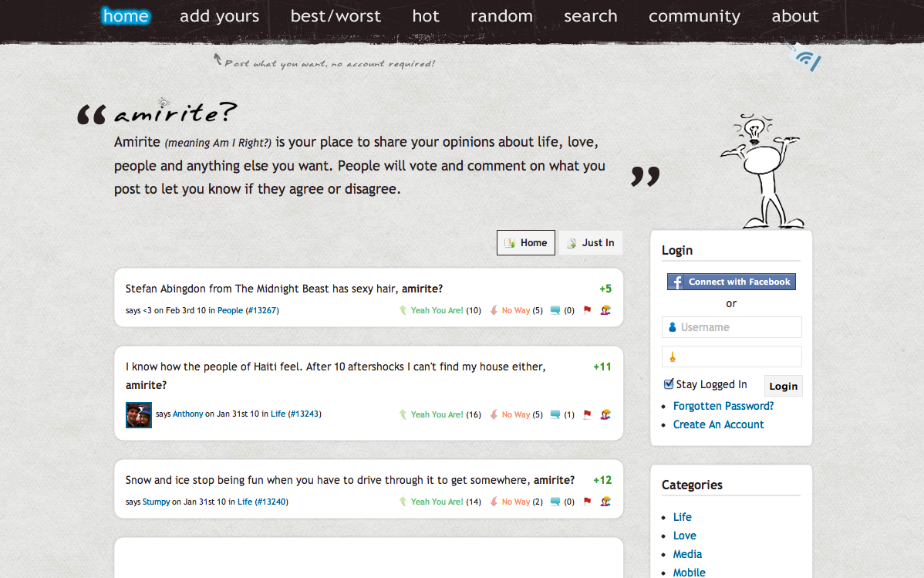Follow the Forgotten Password? link
This screenshot has height=578, width=924.
point(723,406)
